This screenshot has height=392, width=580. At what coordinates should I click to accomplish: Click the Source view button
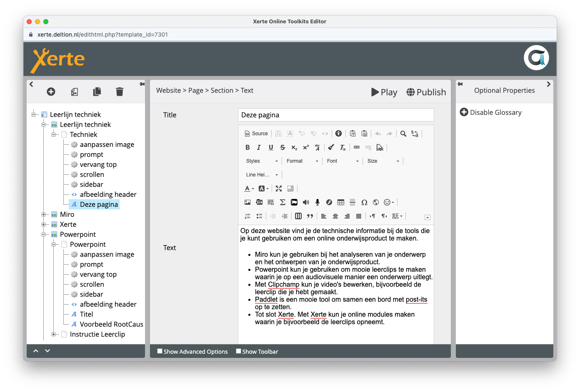(x=256, y=134)
